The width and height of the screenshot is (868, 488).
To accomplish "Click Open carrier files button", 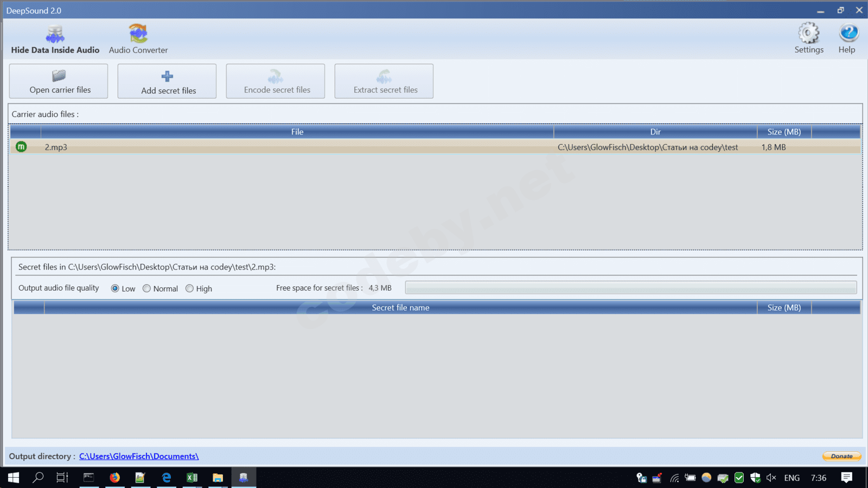I will (x=59, y=81).
